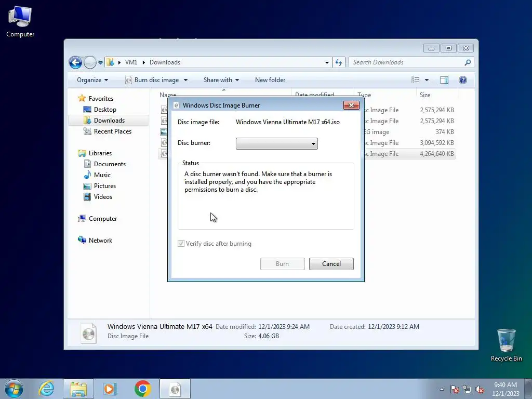Click the muted volume tray icon
Viewport: 532px width, 399px height.
pyautogui.click(x=480, y=389)
